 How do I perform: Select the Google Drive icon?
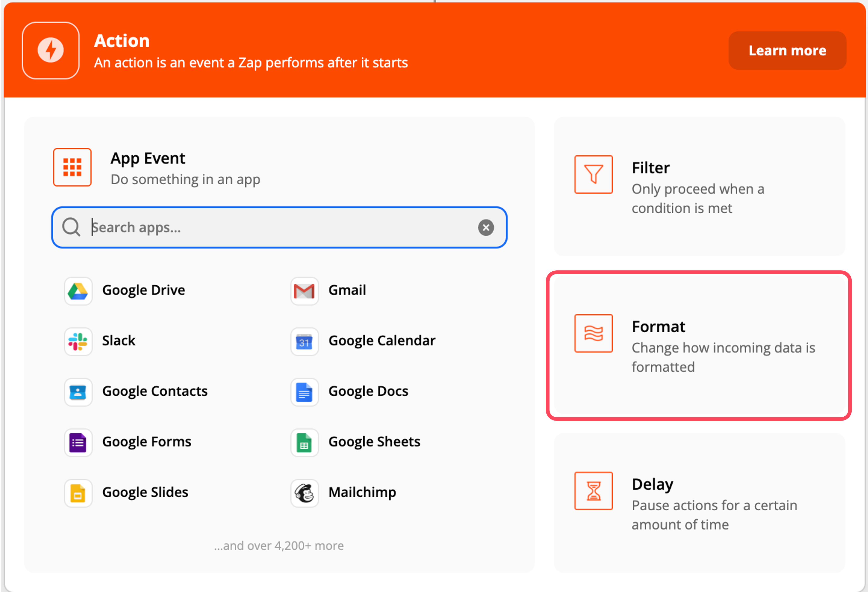[78, 291]
